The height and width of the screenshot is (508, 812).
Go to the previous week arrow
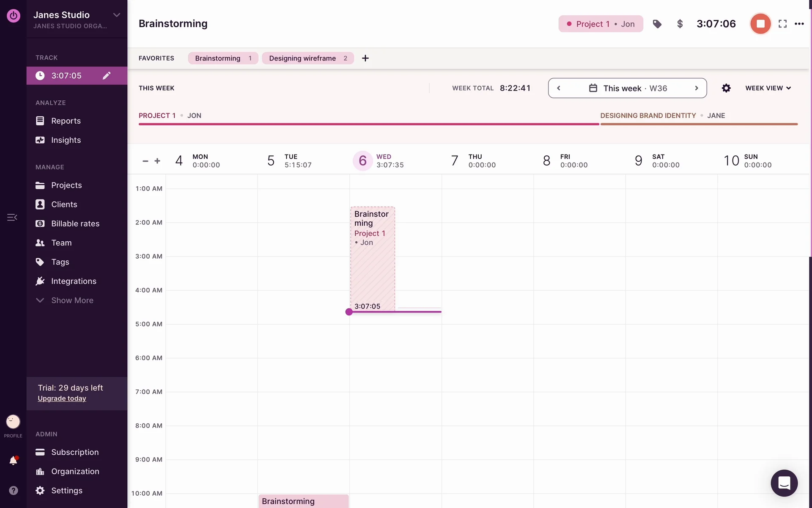coord(559,88)
